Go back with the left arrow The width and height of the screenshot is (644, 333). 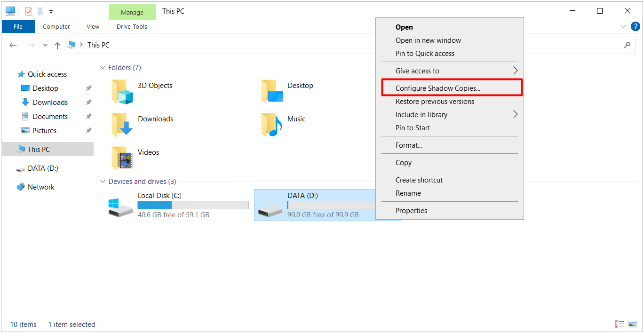(13, 45)
